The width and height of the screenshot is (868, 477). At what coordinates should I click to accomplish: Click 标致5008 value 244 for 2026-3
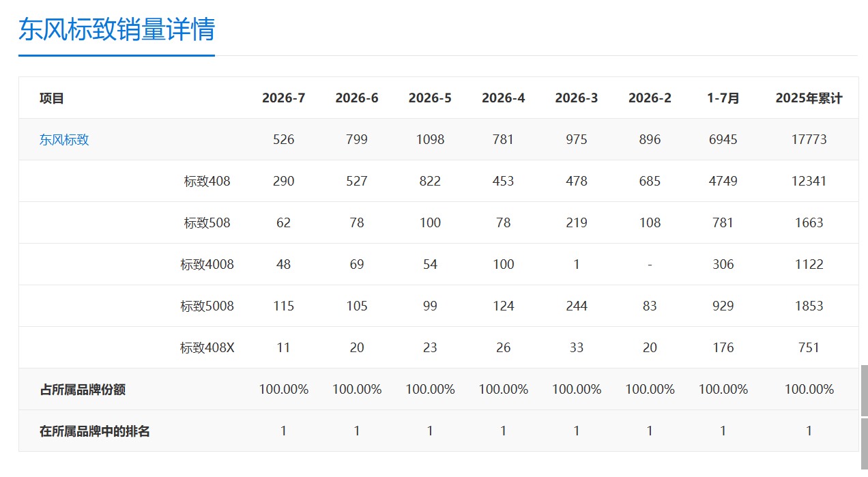(x=577, y=306)
